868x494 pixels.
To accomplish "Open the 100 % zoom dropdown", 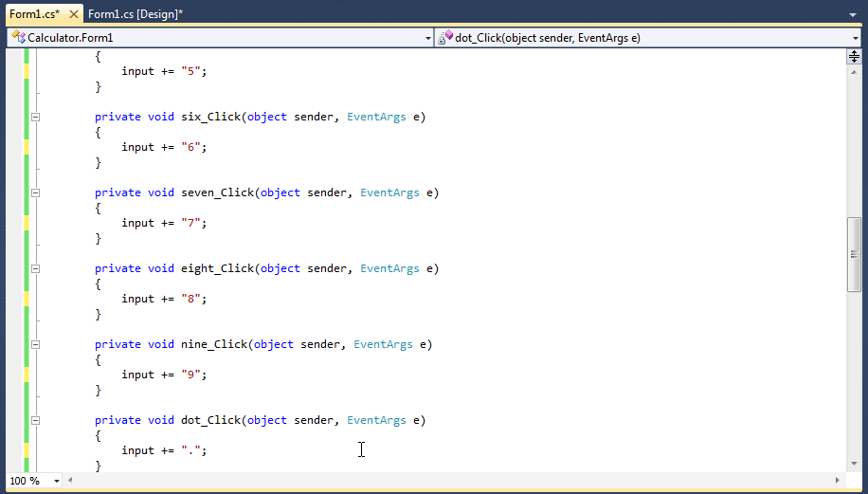I will pyautogui.click(x=57, y=481).
